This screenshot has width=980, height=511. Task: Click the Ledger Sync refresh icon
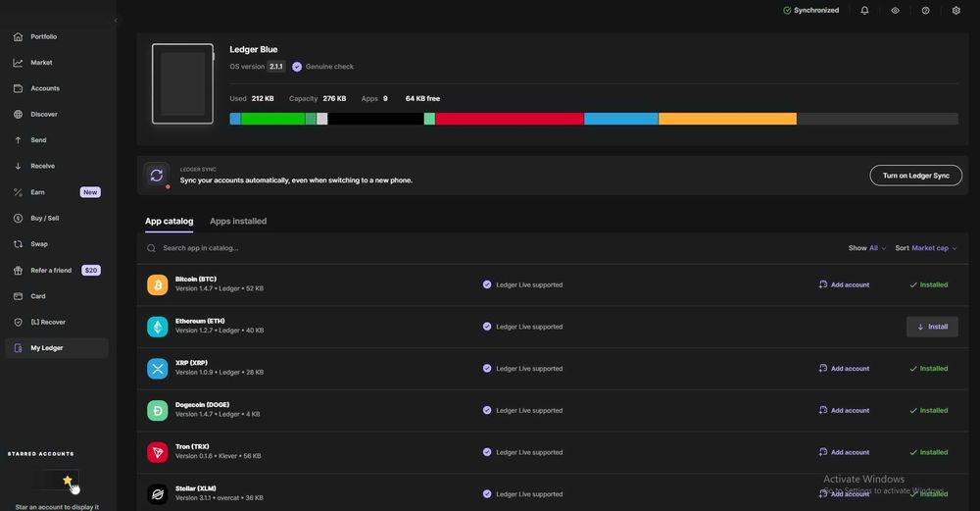pos(156,176)
